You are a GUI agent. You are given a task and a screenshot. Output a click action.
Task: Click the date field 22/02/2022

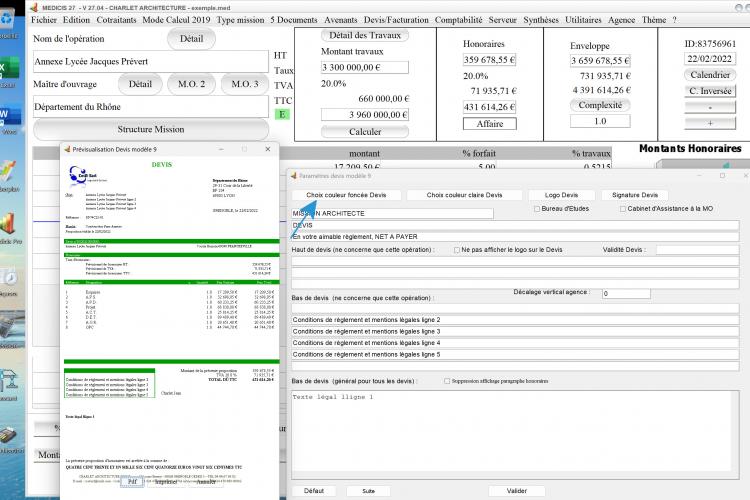pyautogui.click(x=709, y=59)
